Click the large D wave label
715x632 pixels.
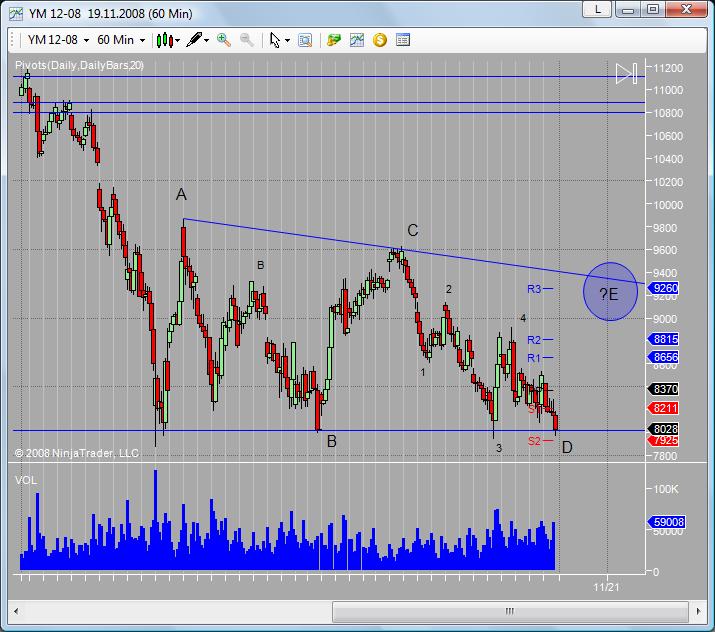(567, 447)
